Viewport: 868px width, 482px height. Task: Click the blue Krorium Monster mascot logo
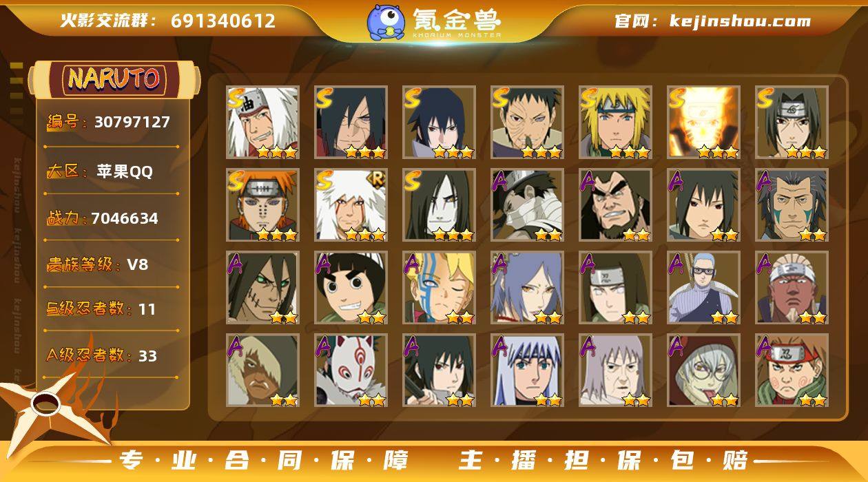point(386,22)
